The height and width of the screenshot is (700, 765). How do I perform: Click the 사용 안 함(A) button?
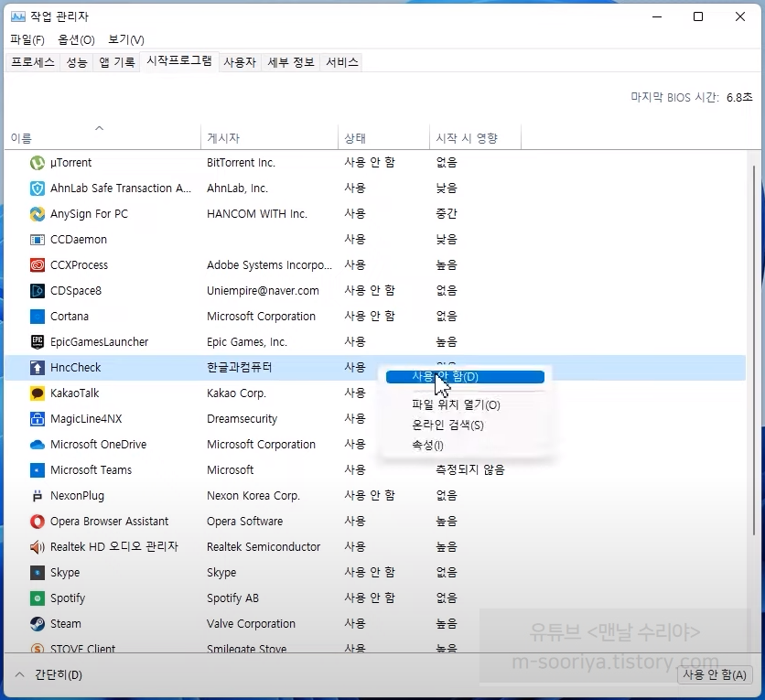(x=715, y=674)
